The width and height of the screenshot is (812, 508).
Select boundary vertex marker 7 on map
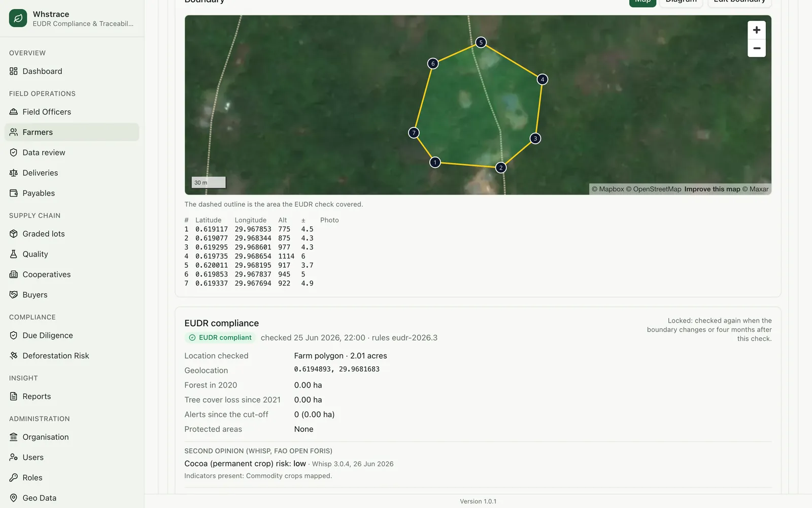(x=414, y=133)
